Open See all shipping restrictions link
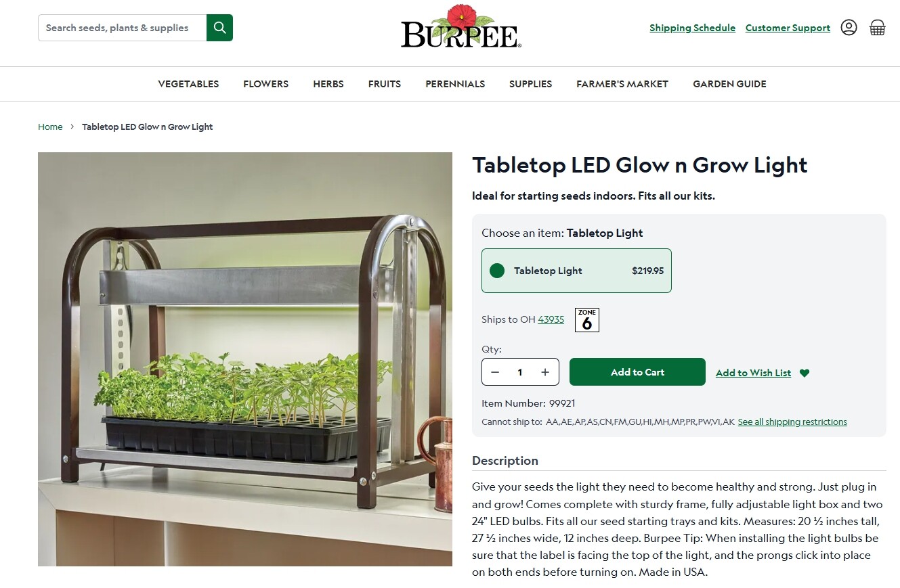Image resolution: width=900 pixels, height=588 pixels. [792, 422]
